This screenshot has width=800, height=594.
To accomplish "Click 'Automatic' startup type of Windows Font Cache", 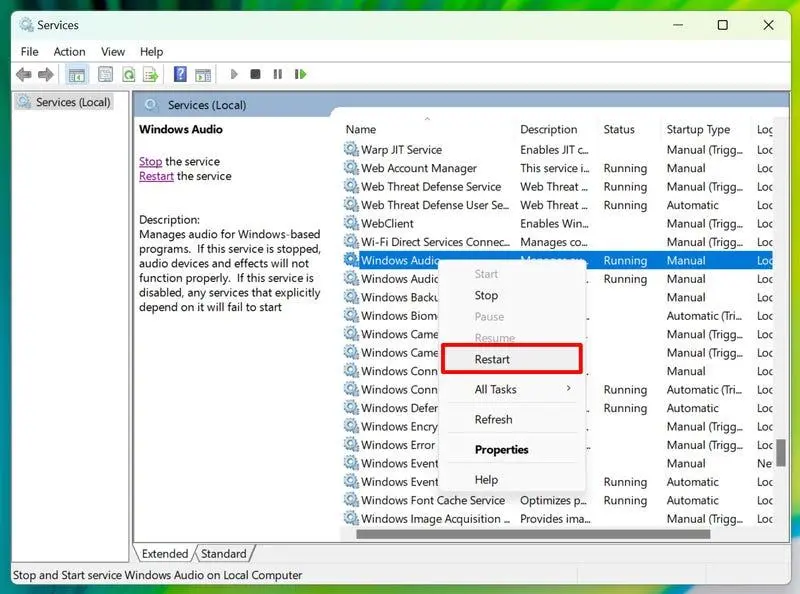I will pyautogui.click(x=692, y=501).
